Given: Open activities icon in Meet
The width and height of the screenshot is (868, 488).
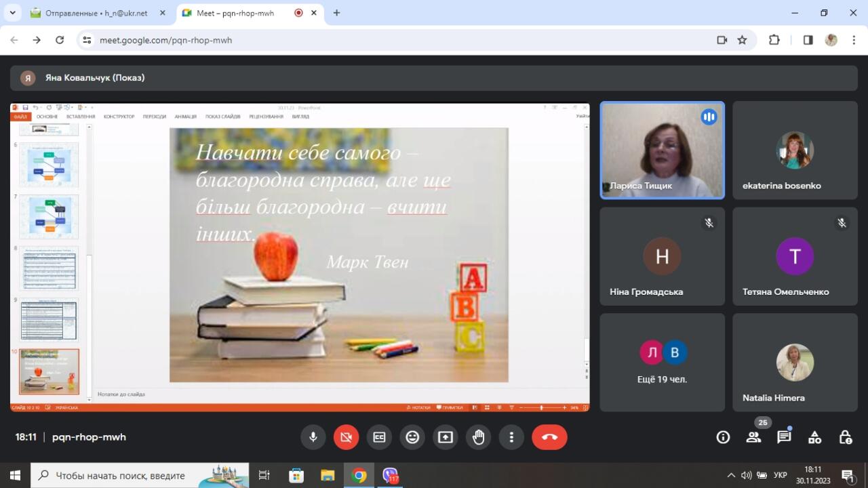Looking at the screenshot, I should tap(814, 437).
